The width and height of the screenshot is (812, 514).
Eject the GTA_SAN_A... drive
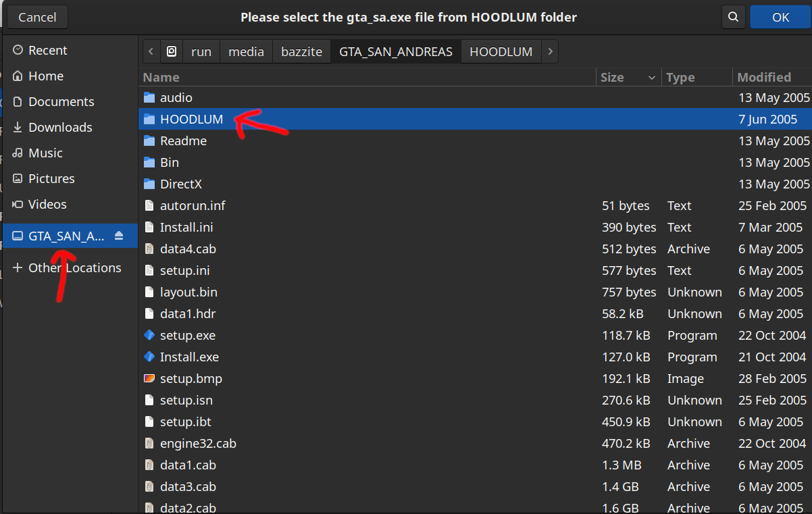click(120, 236)
